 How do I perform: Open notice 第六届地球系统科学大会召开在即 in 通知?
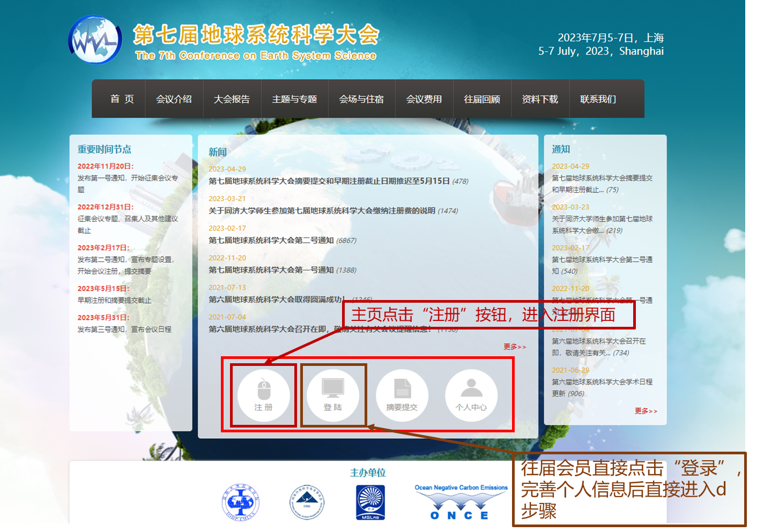point(599,347)
